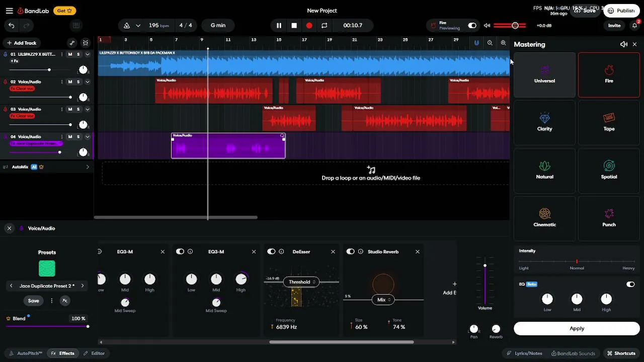Image resolution: width=644 pixels, height=362 pixels.
Task: Toggle mastering audio preview speaker icon
Action: (x=624, y=44)
